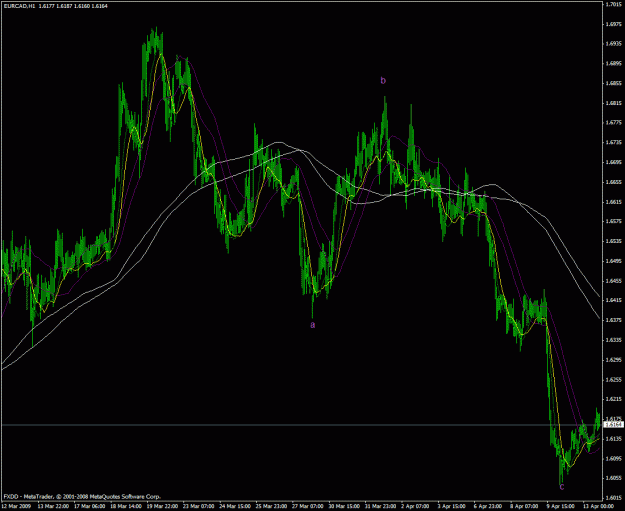The width and height of the screenshot is (625, 511).
Task: Click the 1.7015 price axis label
Action: pyautogui.click(x=613, y=4)
